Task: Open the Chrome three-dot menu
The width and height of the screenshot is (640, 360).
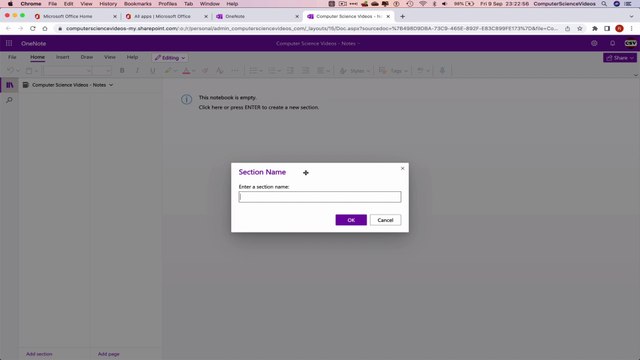Action: coord(631,29)
